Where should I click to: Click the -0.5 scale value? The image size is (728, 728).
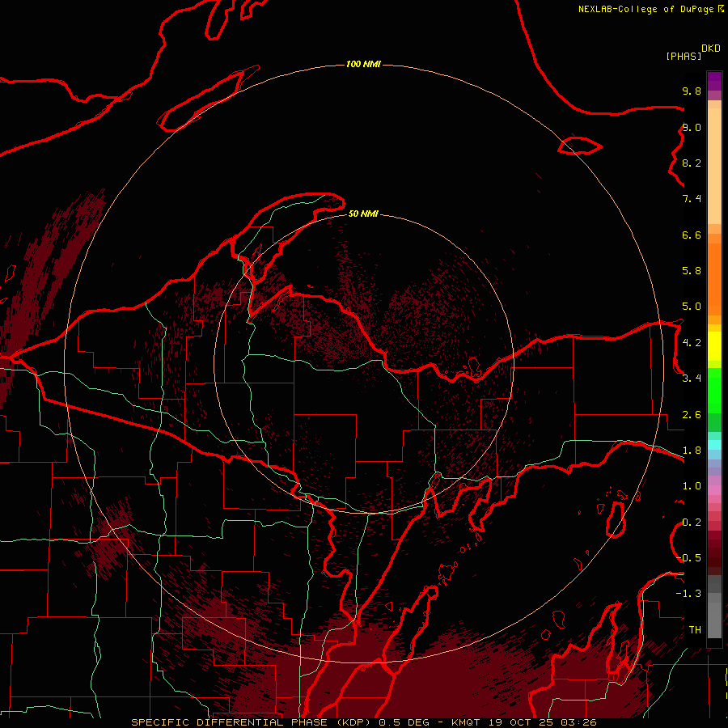coord(688,558)
